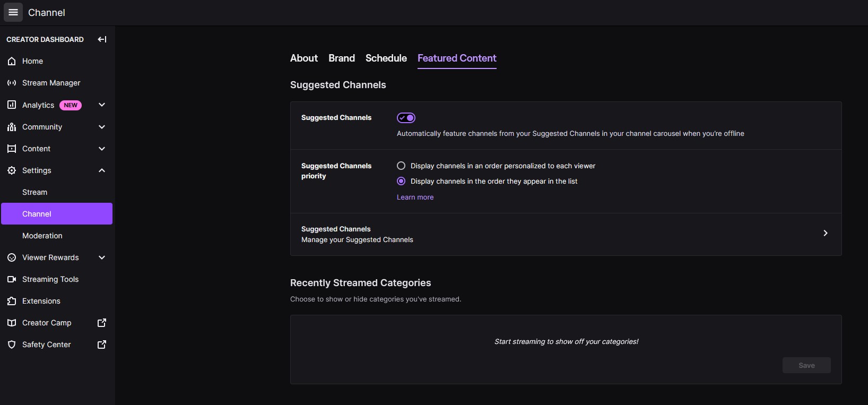The image size is (868, 405).
Task: Open the Moderation settings menu item
Action: pos(57,236)
